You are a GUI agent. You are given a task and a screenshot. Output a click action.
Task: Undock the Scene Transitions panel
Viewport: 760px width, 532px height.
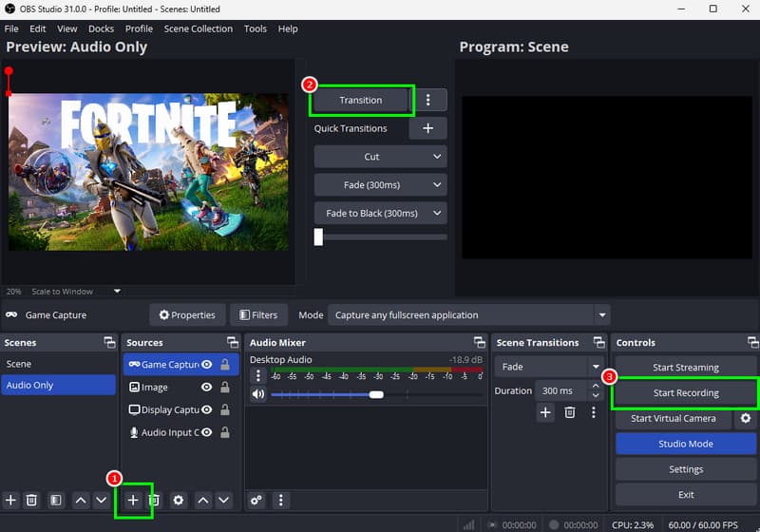(x=599, y=343)
